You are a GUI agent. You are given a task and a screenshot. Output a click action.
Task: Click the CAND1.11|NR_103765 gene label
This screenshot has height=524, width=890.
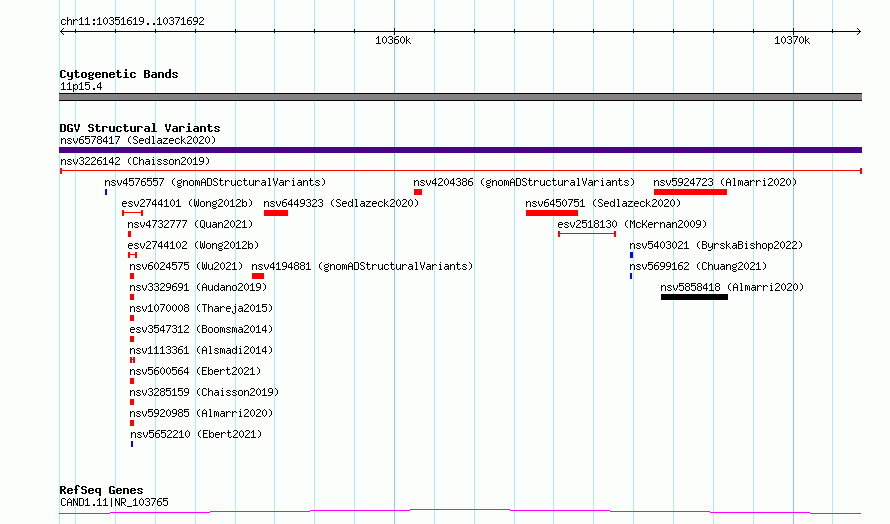[114, 502]
